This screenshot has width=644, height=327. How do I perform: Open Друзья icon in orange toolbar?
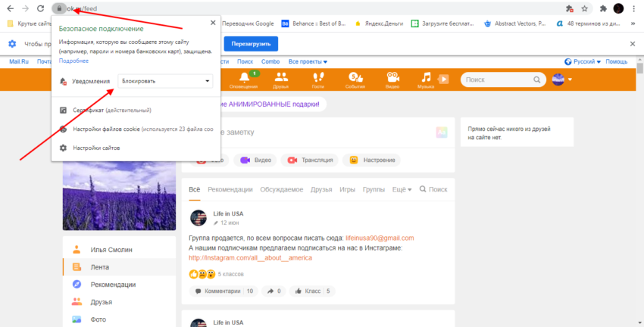[x=281, y=79]
